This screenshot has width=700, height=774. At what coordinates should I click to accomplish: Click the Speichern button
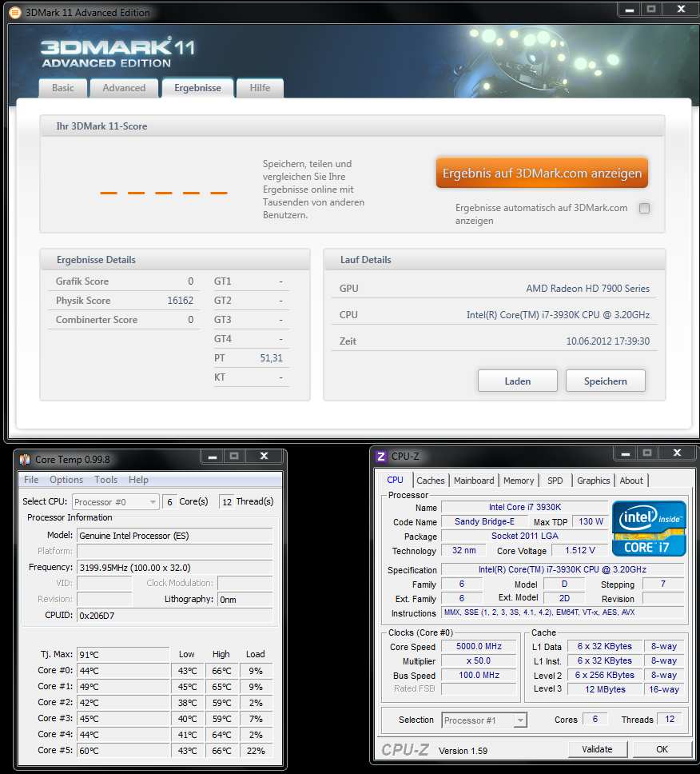click(x=605, y=381)
